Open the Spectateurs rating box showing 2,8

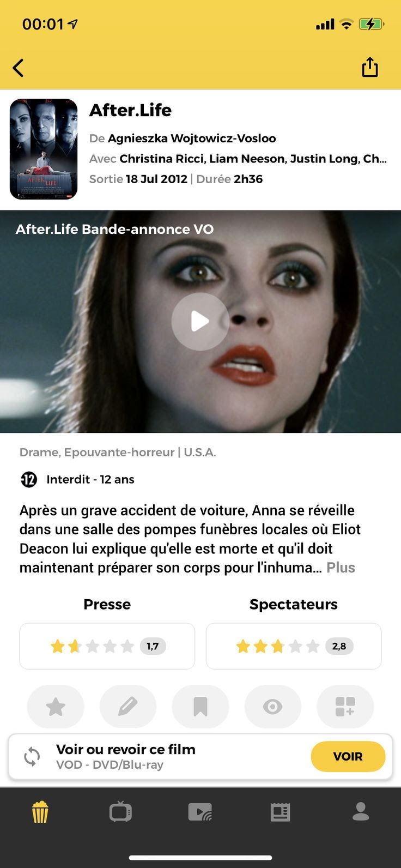(294, 646)
